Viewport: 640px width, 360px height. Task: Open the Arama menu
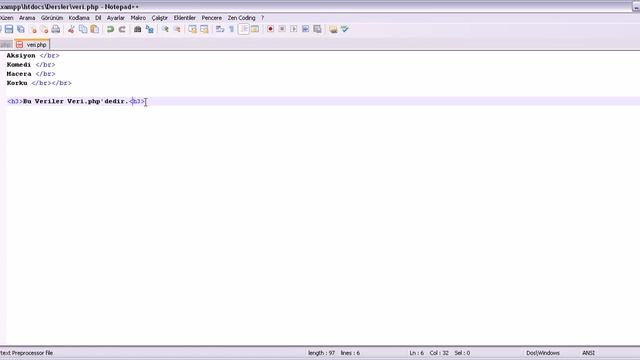(27, 18)
